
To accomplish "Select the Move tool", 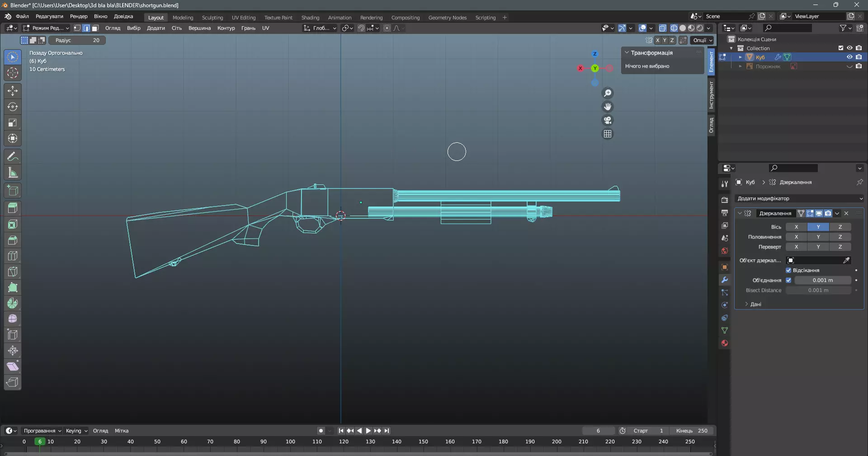I will [13, 91].
